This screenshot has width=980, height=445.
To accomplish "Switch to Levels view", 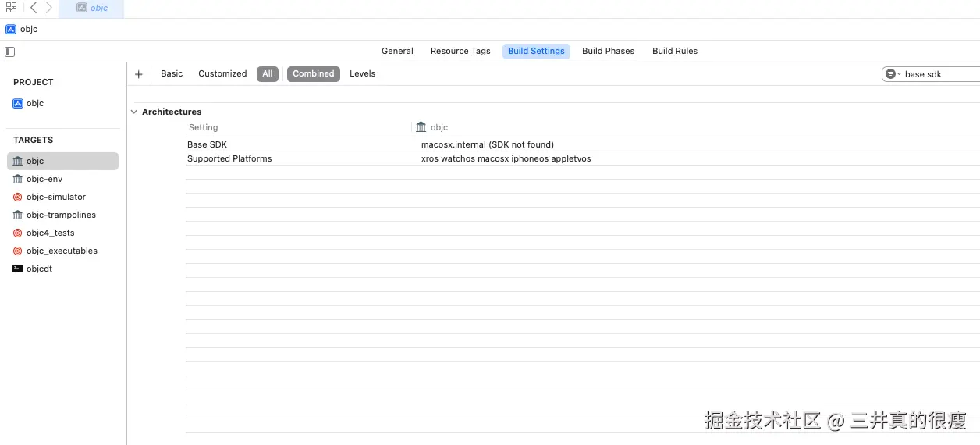I will pyautogui.click(x=362, y=73).
